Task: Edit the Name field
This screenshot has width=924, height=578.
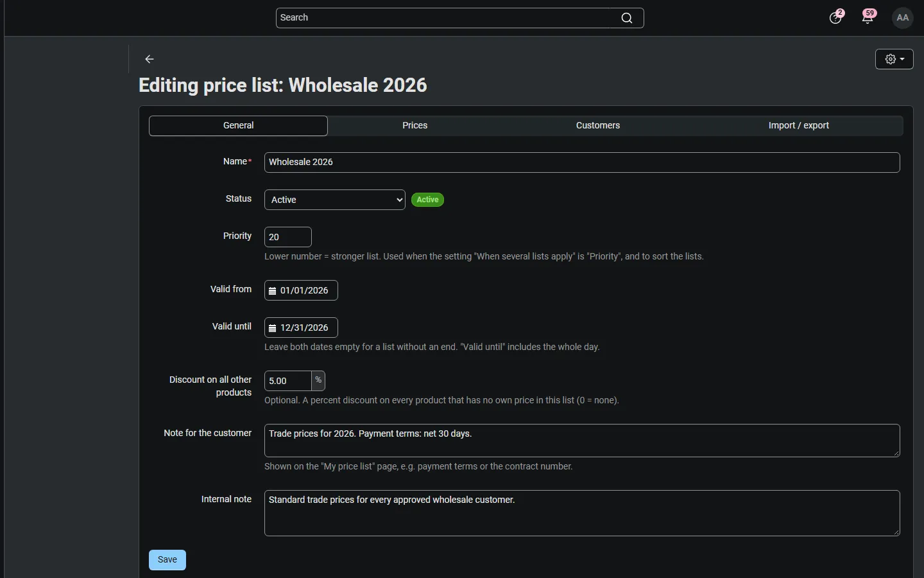Action: pyautogui.click(x=582, y=162)
